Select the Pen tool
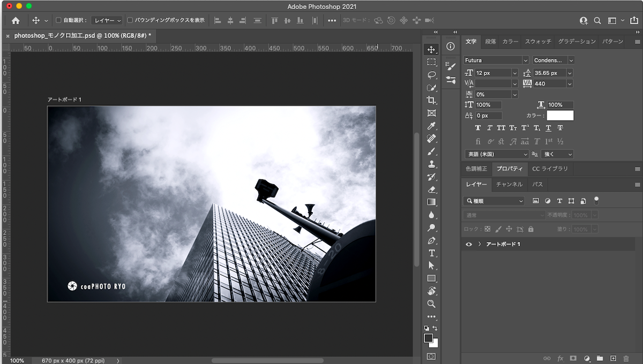This screenshot has height=364, width=643. tap(431, 240)
